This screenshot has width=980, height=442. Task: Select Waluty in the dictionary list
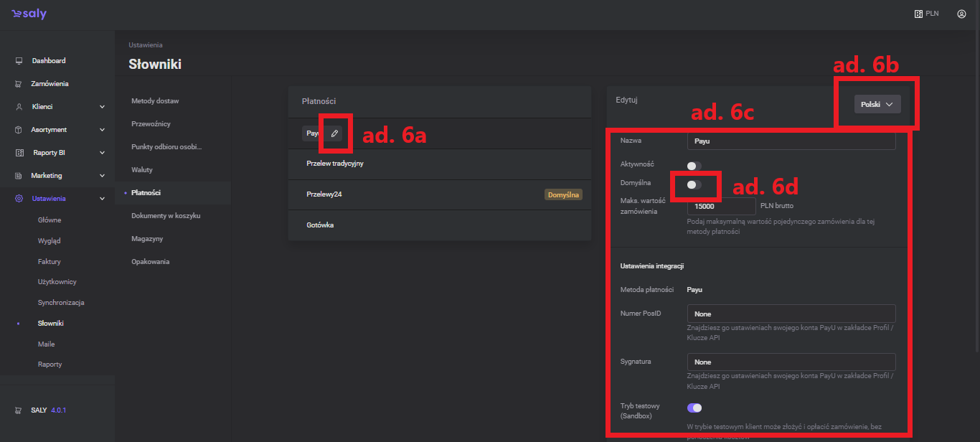click(142, 170)
